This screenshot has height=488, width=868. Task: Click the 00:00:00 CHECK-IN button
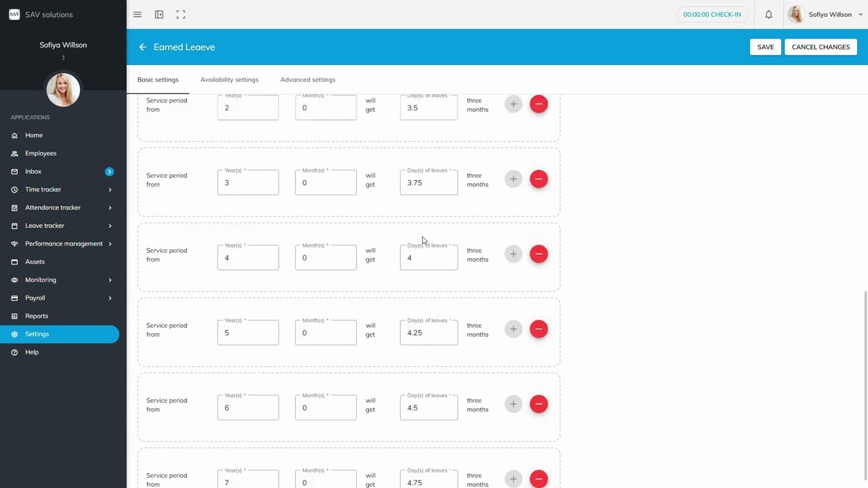712,14
